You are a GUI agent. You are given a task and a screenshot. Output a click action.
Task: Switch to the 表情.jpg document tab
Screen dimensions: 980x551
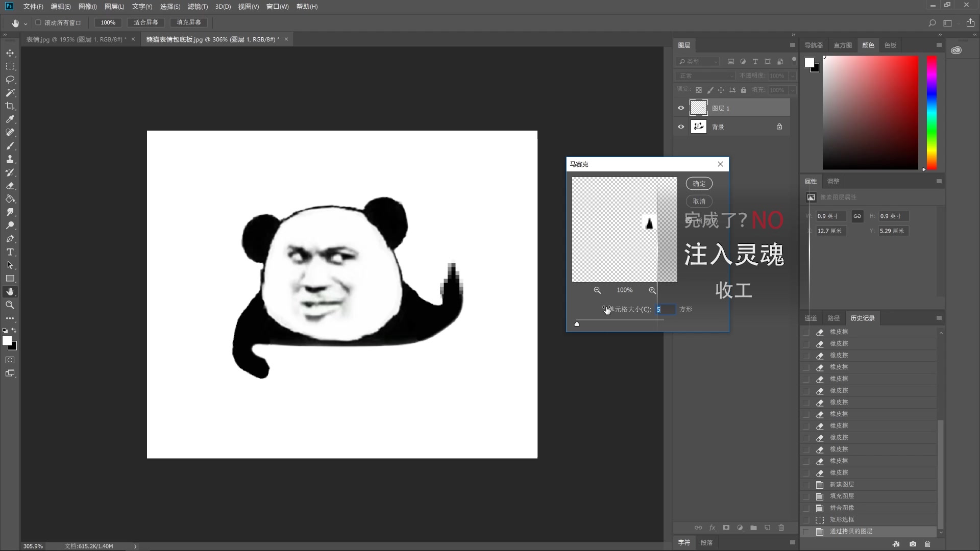coord(76,39)
